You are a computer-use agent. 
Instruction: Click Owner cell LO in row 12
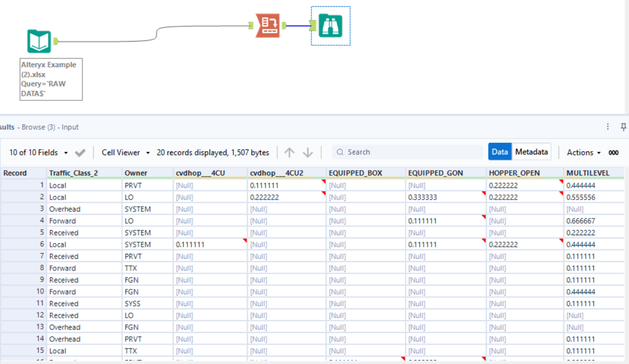pyautogui.click(x=147, y=316)
